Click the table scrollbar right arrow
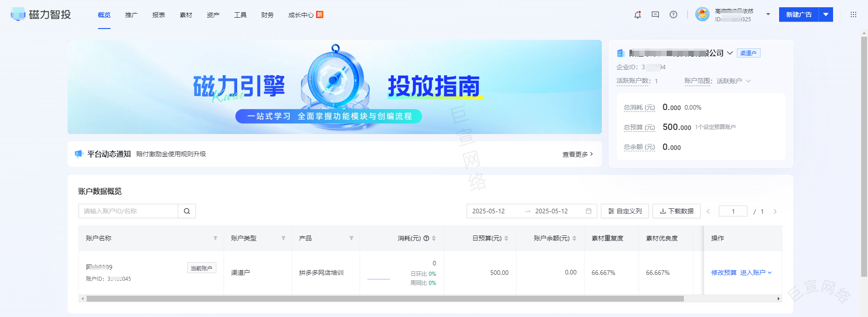The width and height of the screenshot is (868, 317). point(779,299)
